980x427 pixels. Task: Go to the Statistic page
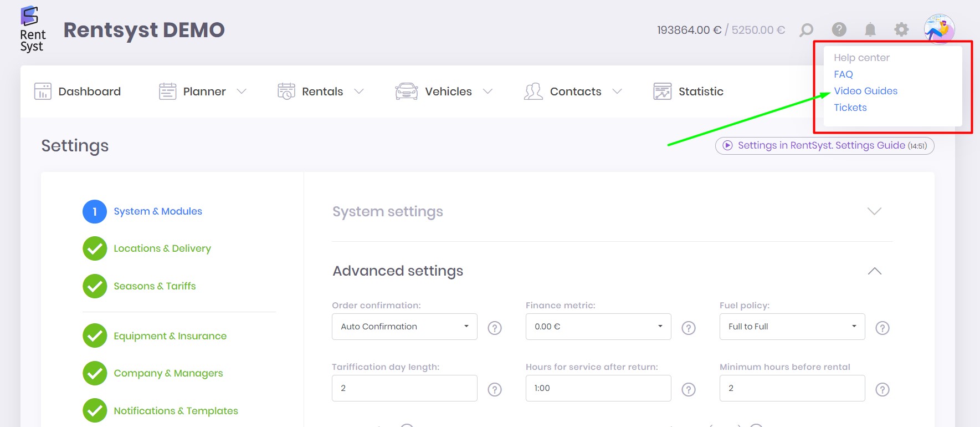pos(689,91)
